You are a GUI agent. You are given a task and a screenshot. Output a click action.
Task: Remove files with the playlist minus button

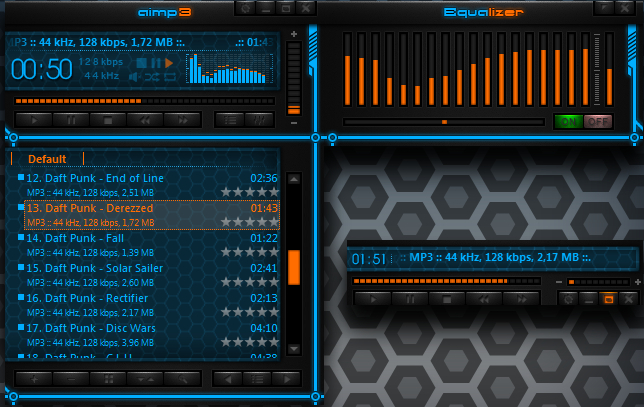click(x=71, y=379)
